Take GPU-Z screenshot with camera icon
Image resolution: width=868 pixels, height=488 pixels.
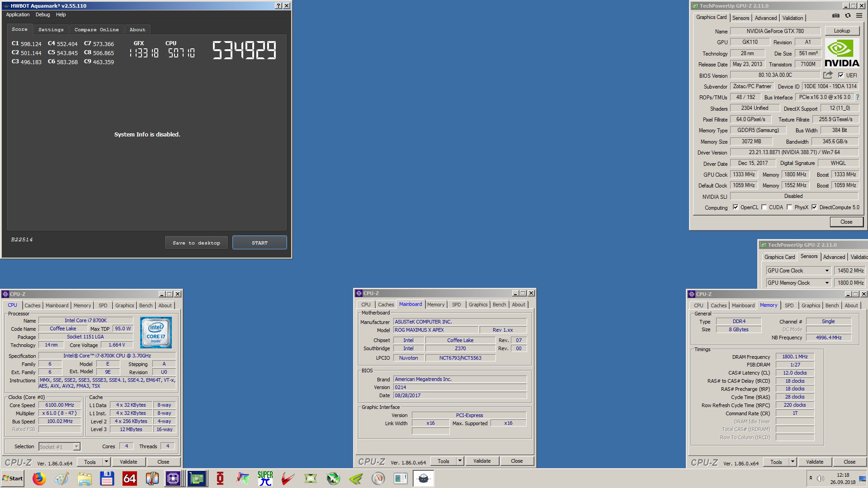pos(836,16)
